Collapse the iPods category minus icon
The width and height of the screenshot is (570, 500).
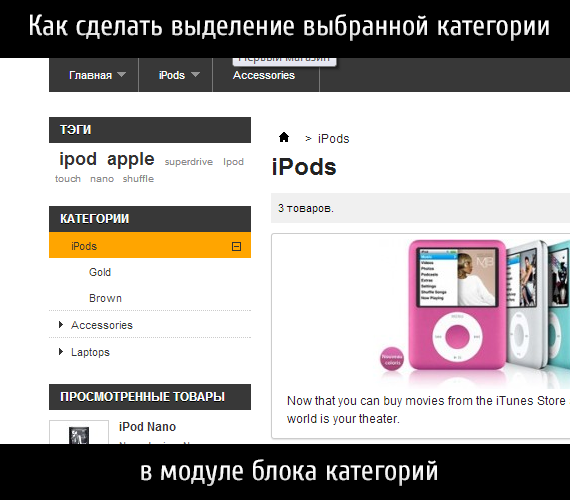pos(236,247)
